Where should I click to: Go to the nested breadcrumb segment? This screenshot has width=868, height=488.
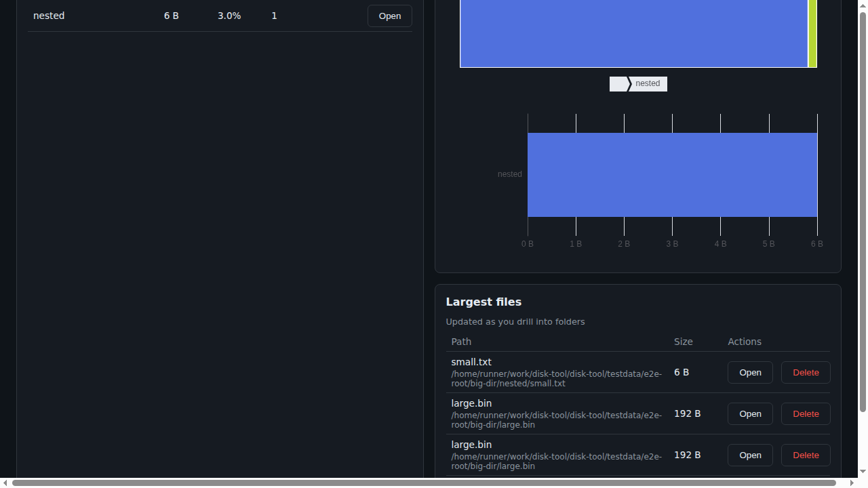(x=648, y=83)
